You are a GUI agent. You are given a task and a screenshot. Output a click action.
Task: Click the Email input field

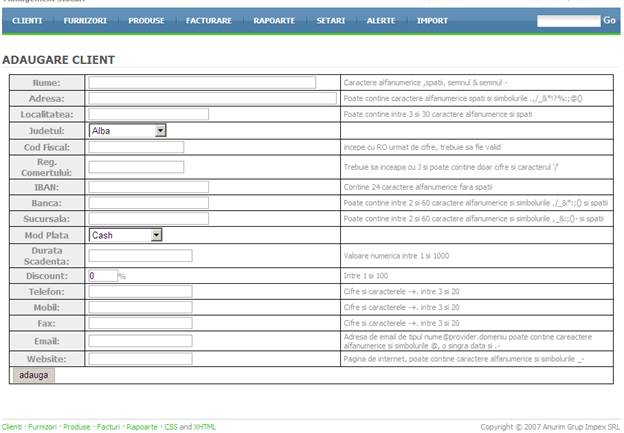(x=140, y=341)
